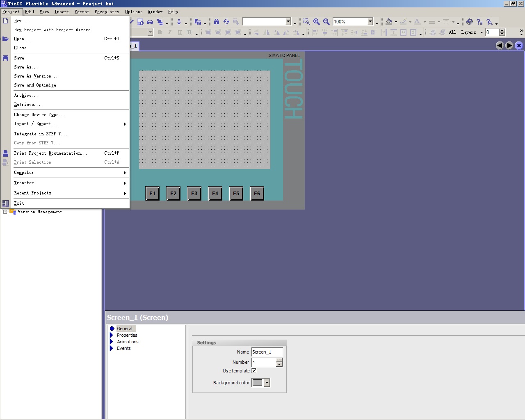Click the font color A icon
525x420 pixels.
click(x=417, y=22)
